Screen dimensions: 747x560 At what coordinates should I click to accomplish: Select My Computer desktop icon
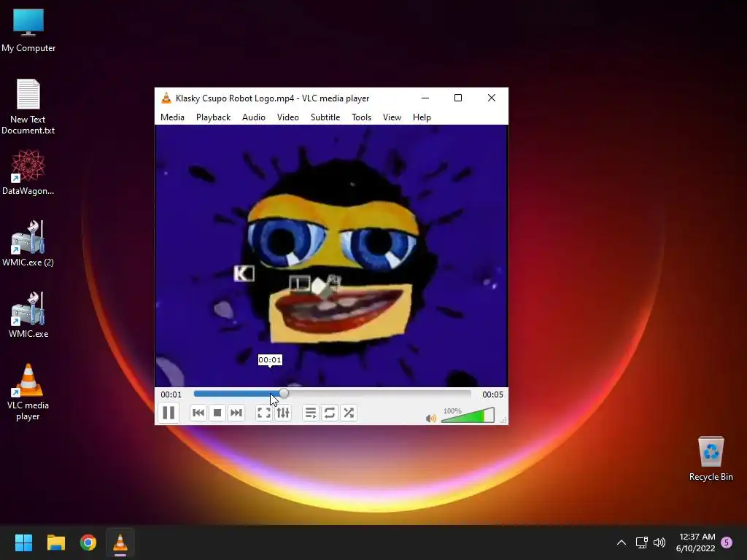pyautogui.click(x=28, y=31)
